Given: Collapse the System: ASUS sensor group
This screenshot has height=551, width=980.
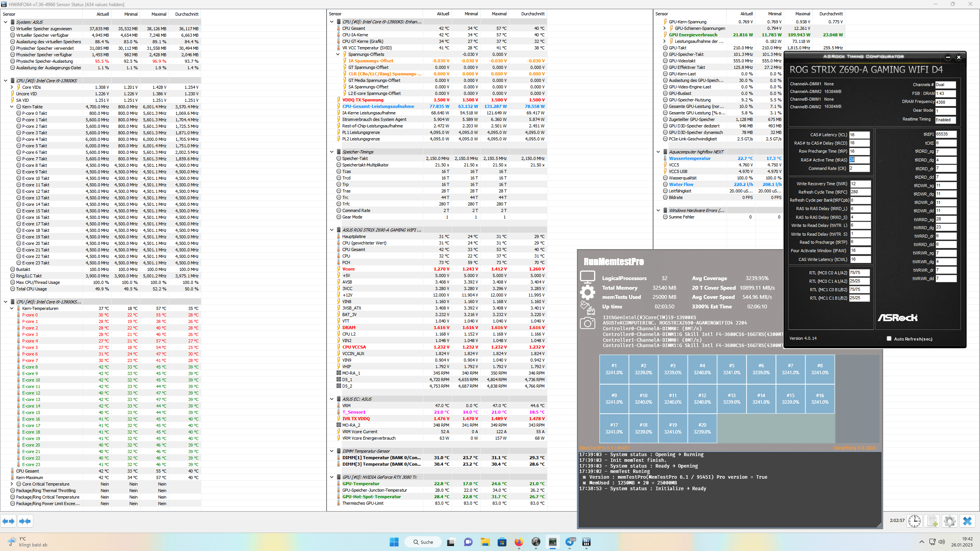Looking at the screenshot, I should click(5, 22).
